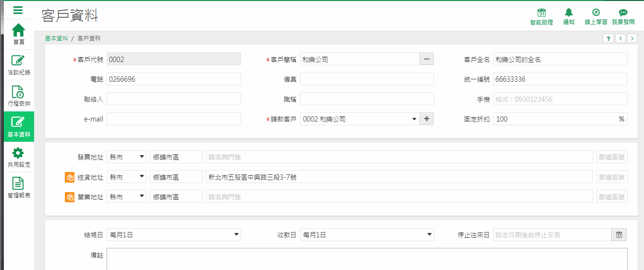This screenshot has height=270, width=644.
Task: Open 通知 bell icon
Action: pyautogui.click(x=569, y=16)
